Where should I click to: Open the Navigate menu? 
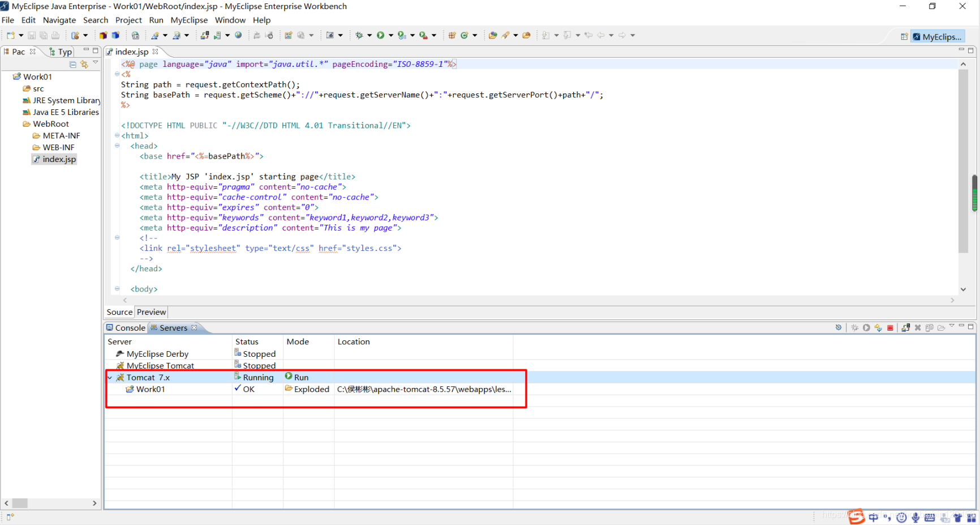[x=59, y=20]
